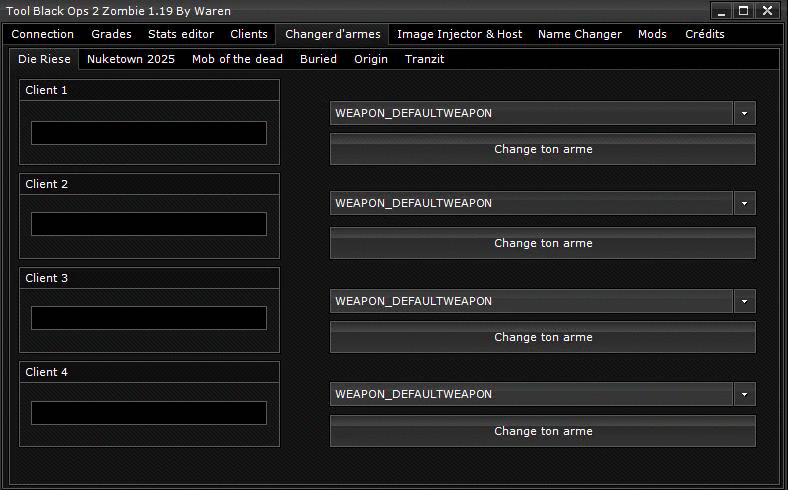This screenshot has width=788, height=490.
Task: Open Client 1 weapon combo box
Action: 543,113
